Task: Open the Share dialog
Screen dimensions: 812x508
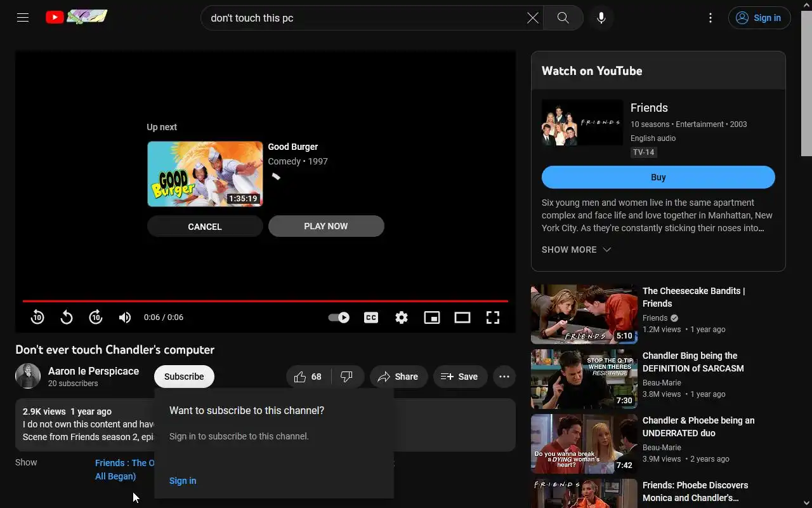Action: click(x=398, y=377)
